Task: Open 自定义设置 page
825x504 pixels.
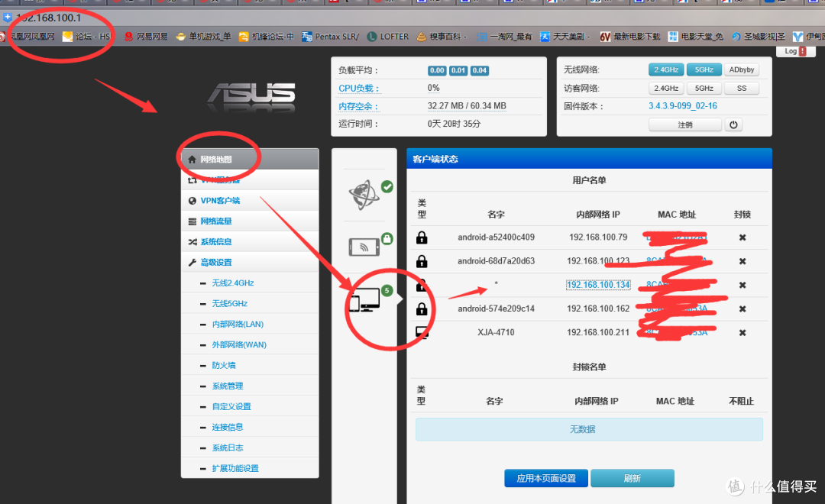Action: tap(231, 406)
